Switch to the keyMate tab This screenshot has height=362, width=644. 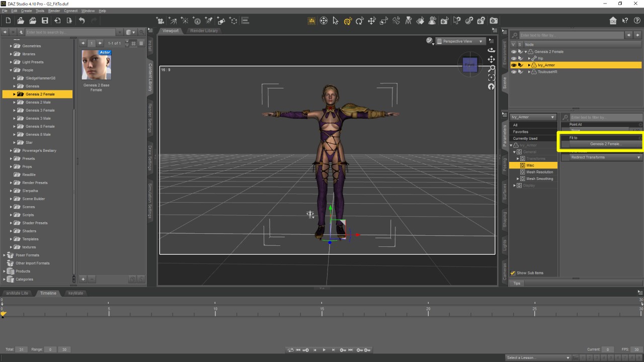(x=75, y=293)
